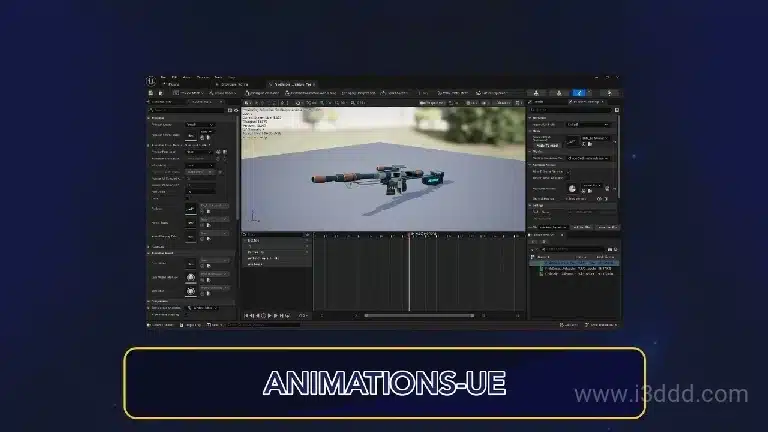The image size is (768, 432).
Task: Click the Preview Scene Settings search field
Action: tap(571, 110)
